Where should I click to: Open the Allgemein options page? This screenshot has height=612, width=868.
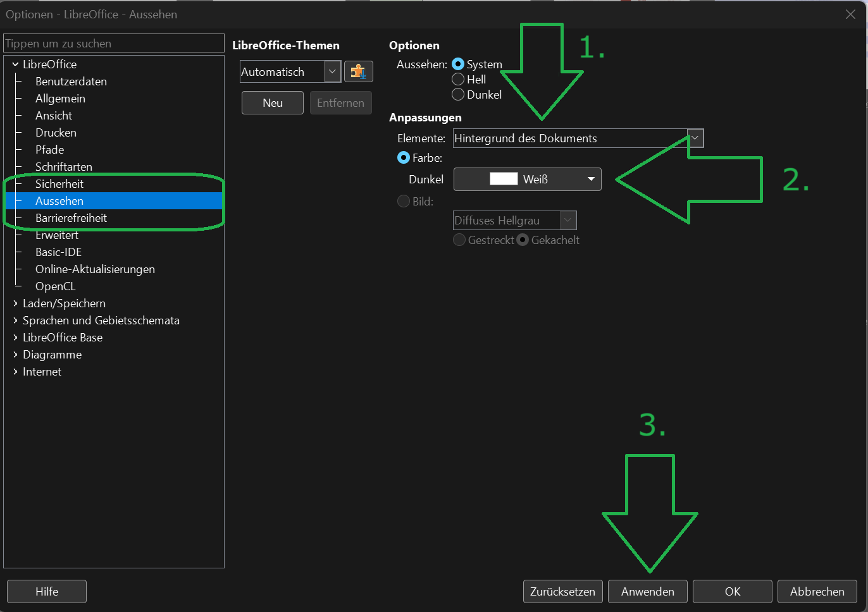(60, 99)
